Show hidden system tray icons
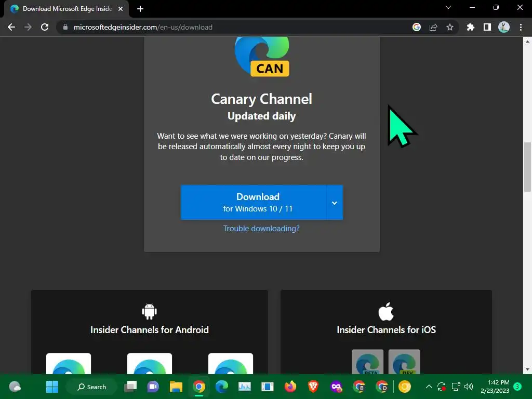The width and height of the screenshot is (532, 399). click(429, 387)
